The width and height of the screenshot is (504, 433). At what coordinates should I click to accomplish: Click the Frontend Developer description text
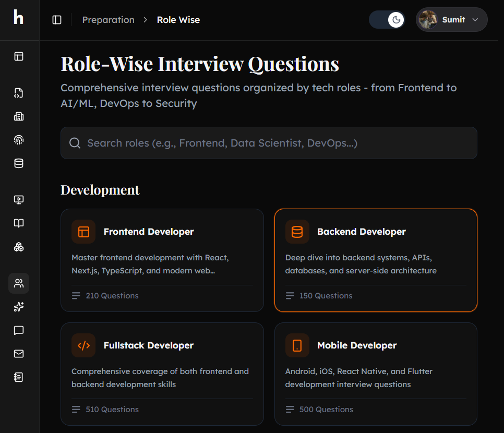click(150, 264)
